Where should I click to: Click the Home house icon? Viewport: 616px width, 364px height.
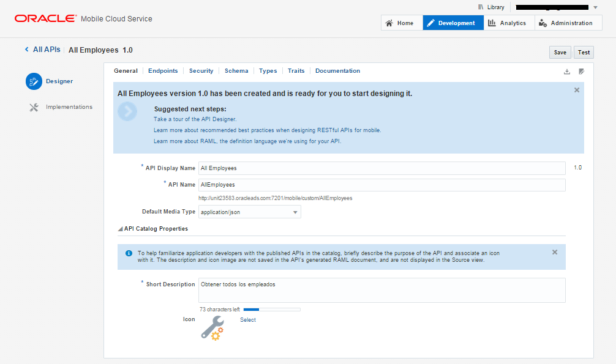tap(389, 23)
